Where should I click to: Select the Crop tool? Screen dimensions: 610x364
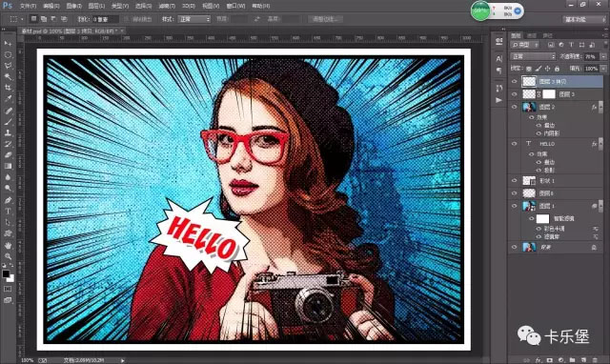point(8,88)
